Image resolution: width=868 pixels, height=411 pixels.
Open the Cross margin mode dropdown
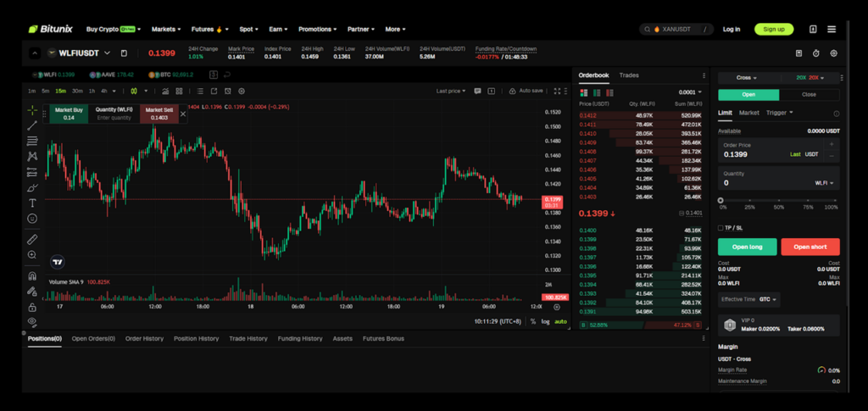(x=747, y=78)
